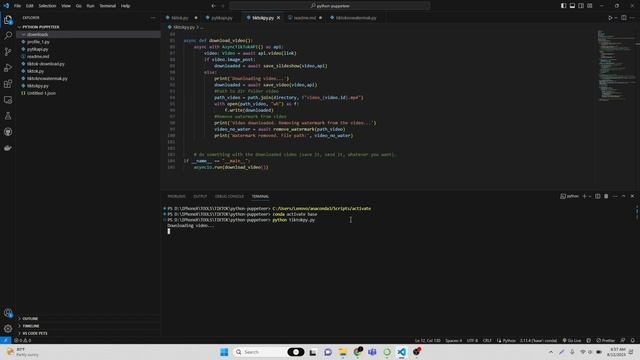Click the Run Python File play icon
Viewport: 640px width, 360px height.
click(x=609, y=18)
